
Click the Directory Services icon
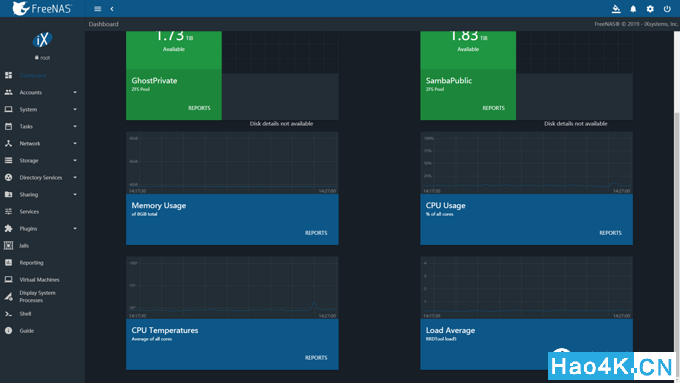[x=8, y=177]
